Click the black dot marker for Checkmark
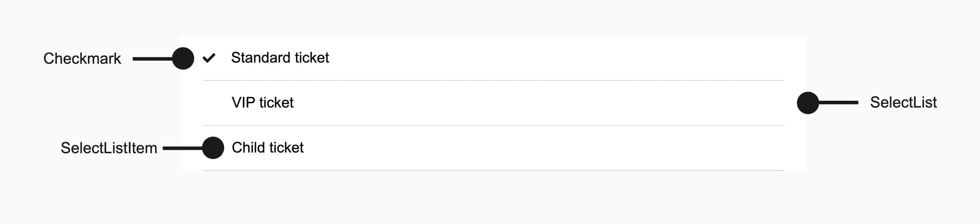The height and width of the screenshot is (224, 980). (x=183, y=58)
